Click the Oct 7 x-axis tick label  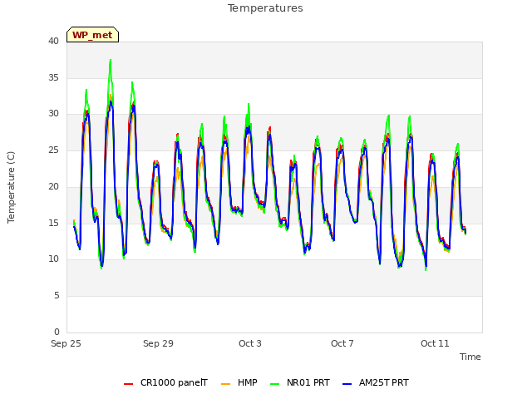[342, 343]
